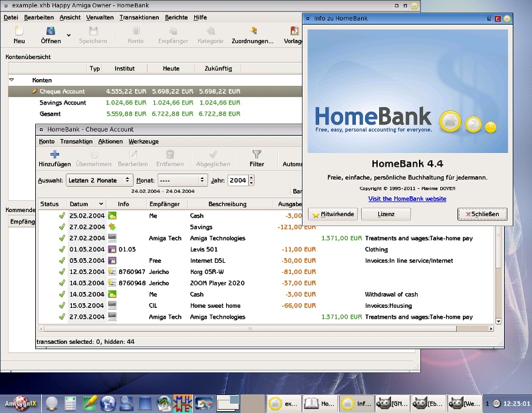Image resolution: width=532 pixels, height=413 pixels.
Task: Open the Filter in the Cheque Account window
Action: (257, 156)
